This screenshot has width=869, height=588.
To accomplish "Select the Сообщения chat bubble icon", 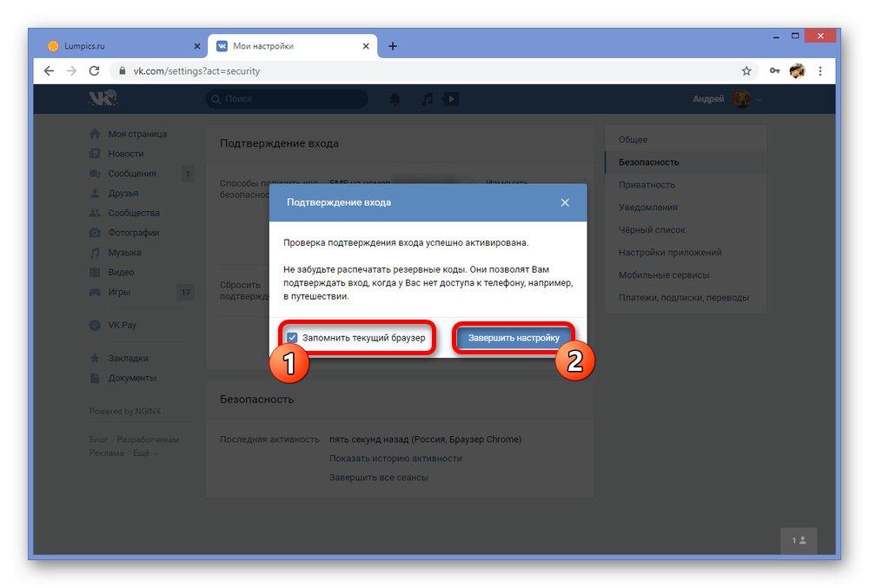I will 96,173.
